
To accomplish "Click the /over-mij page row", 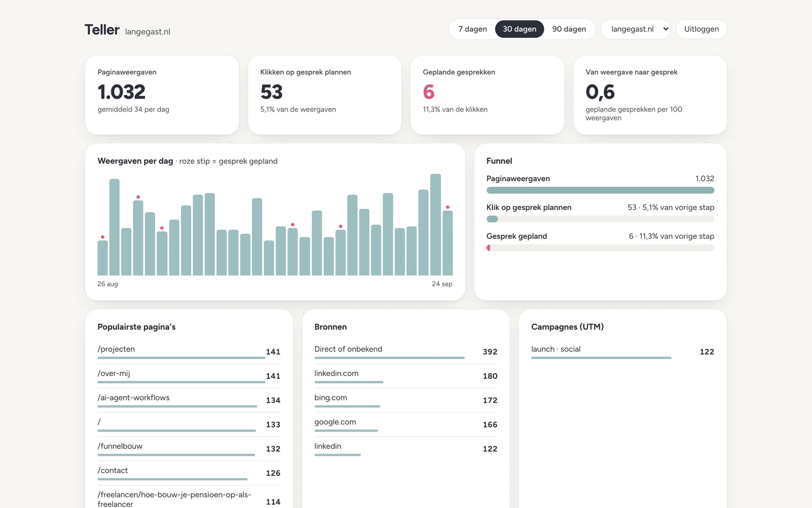I will click(x=189, y=376).
